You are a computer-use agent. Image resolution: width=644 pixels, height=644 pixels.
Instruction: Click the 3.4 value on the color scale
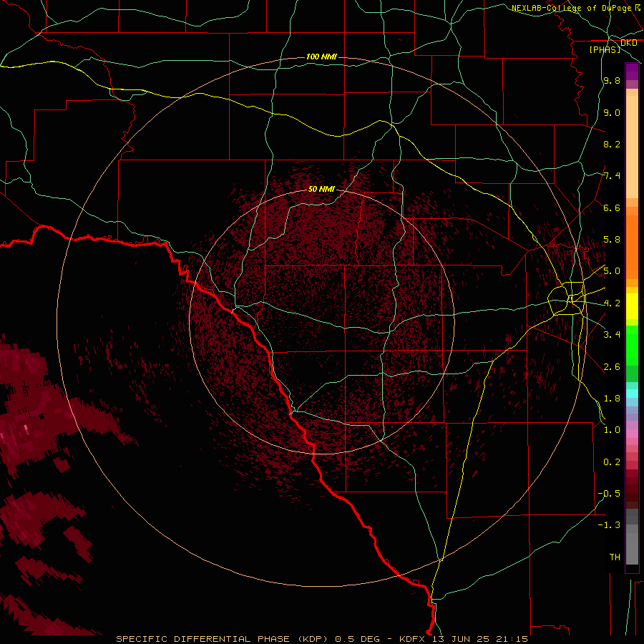coord(612,335)
